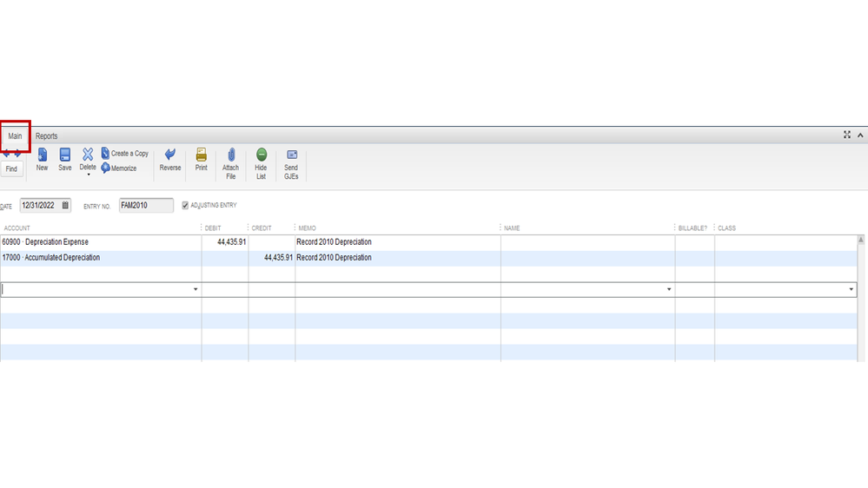Select the 17000 Accumulated Depreciation row
868x488 pixels.
point(428,258)
